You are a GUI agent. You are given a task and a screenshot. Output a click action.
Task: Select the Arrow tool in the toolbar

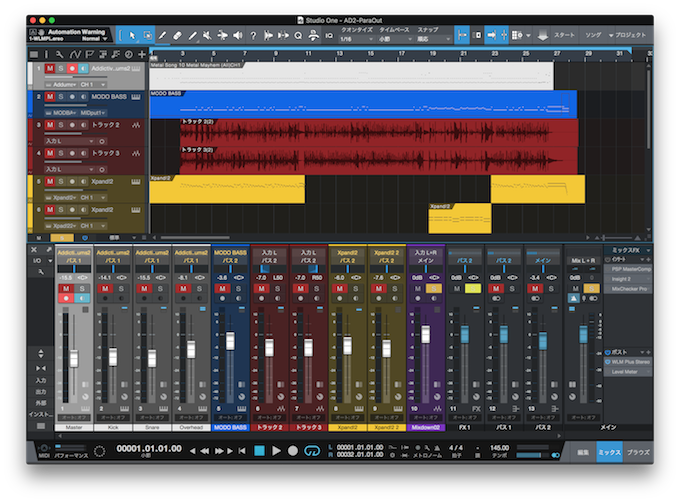[x=132, y=35]
